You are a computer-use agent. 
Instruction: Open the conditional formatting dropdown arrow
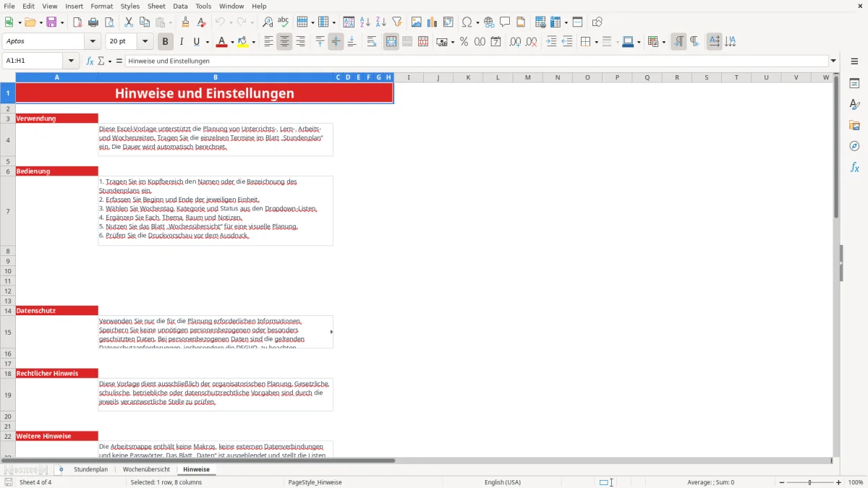663,42
